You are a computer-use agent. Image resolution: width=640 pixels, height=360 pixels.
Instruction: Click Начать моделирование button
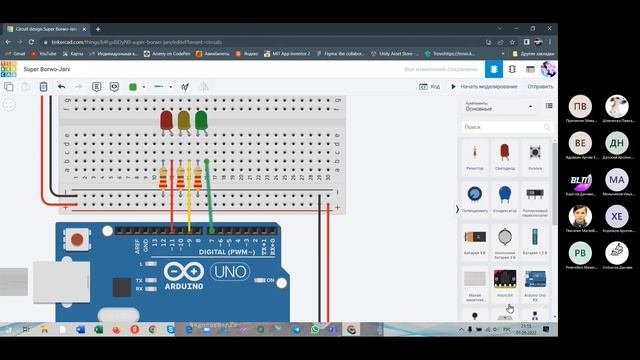(x=484, y=87)
